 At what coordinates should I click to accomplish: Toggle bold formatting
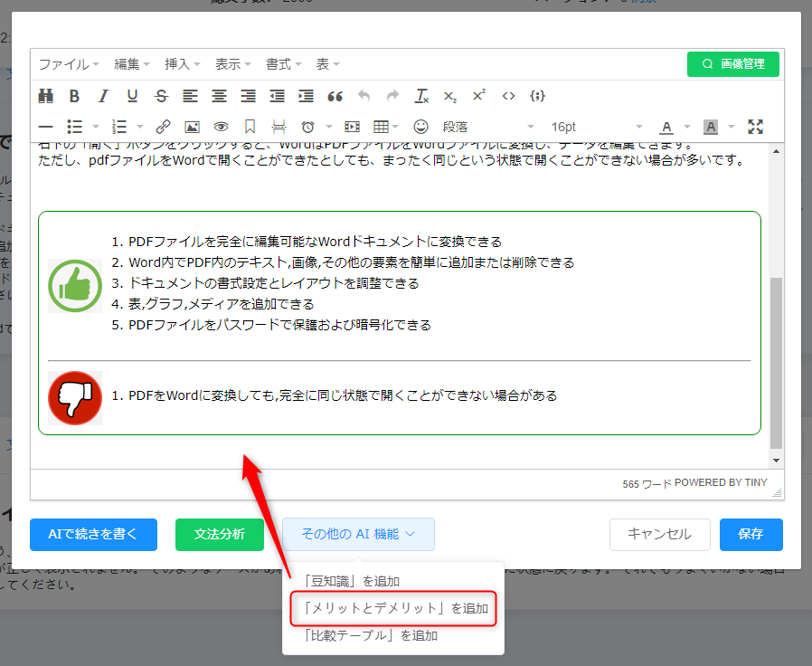click(x=74, y=96)
